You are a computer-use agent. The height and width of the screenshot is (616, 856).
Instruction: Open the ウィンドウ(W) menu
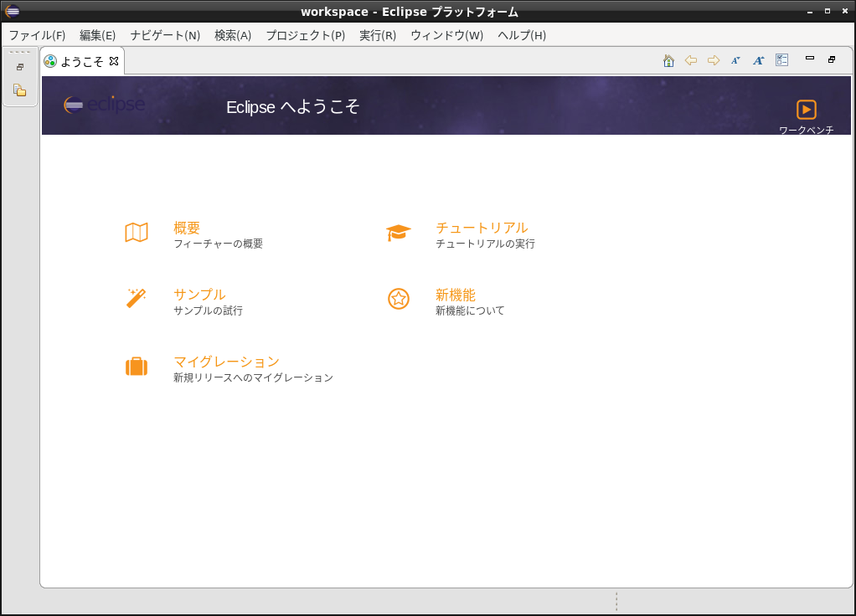point(447,35)
